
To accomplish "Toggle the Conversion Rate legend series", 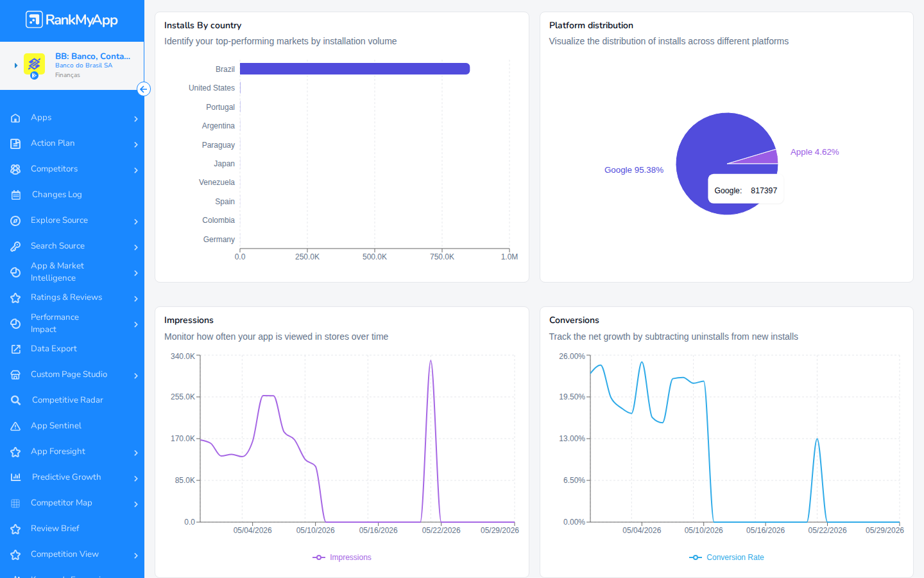I will coord(726,557).
